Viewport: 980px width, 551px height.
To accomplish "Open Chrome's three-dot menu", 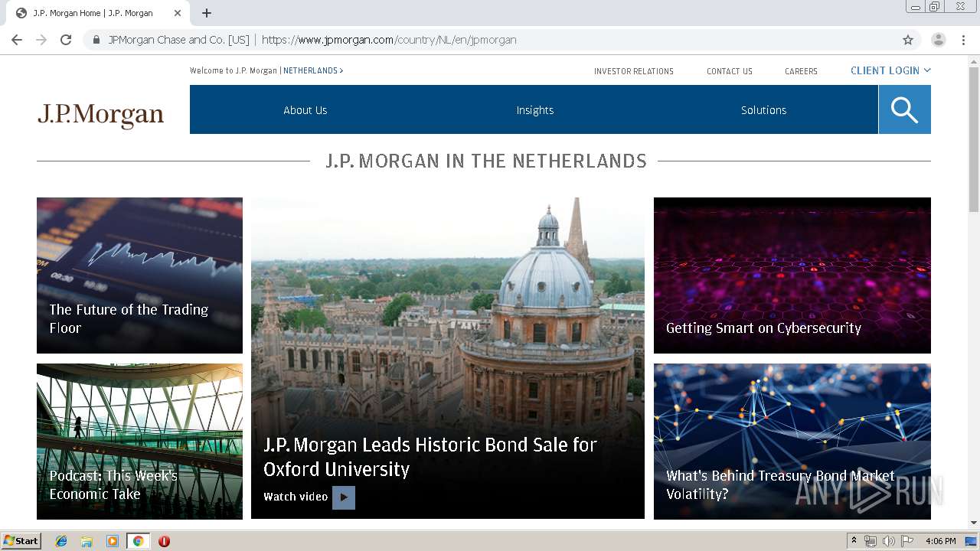I will pos(964,40).
